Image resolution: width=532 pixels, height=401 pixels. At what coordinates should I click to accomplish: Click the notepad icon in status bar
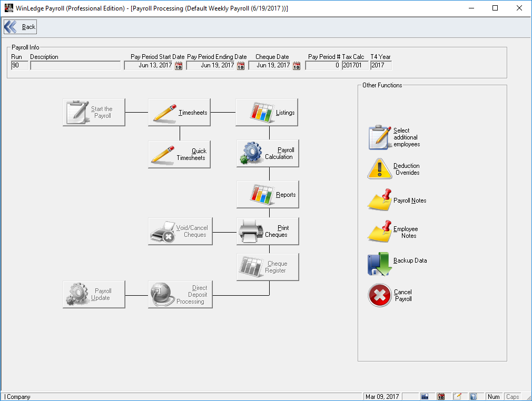[x=457, y=397]
